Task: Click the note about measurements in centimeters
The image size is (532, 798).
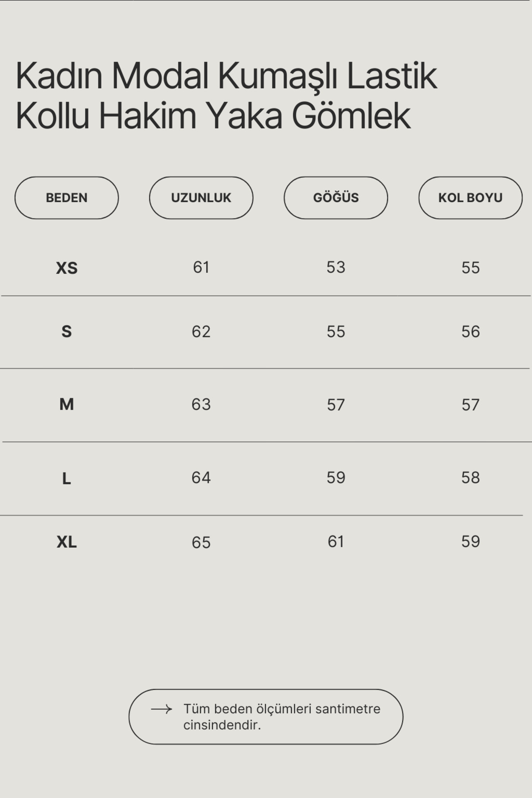Action: [x=282, y=716]
